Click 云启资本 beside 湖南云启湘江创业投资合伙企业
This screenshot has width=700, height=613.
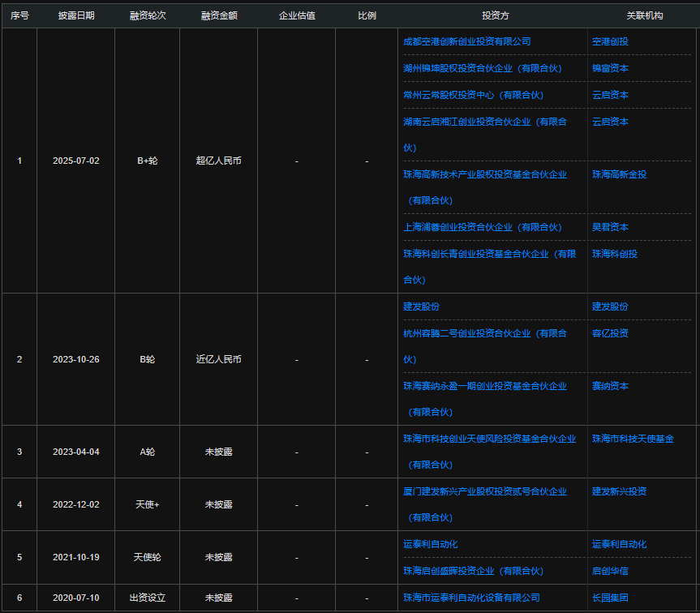pos(610,122)
